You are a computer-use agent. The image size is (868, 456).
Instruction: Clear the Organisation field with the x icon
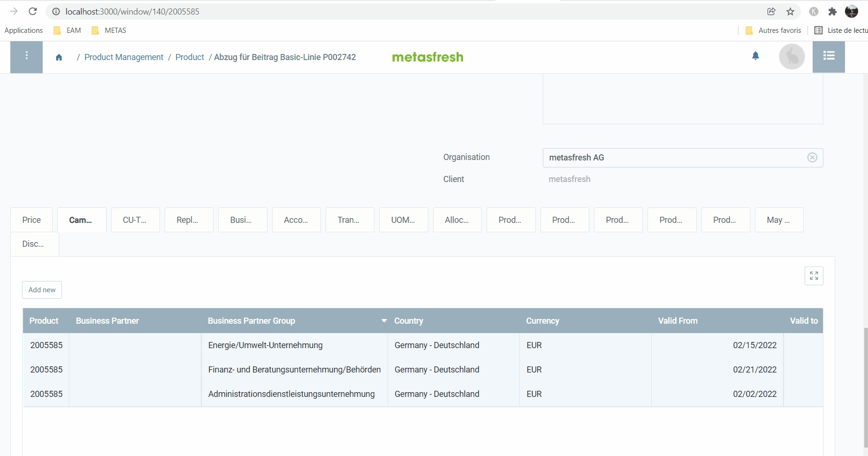coord(812,157)
